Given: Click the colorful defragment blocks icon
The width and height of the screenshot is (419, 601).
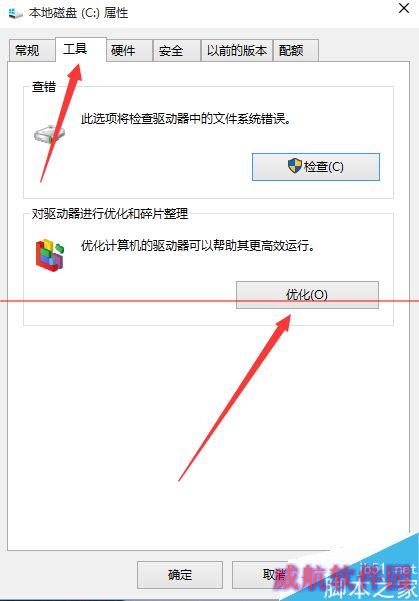Looking at the screenshot, I should tap(50, 255).
